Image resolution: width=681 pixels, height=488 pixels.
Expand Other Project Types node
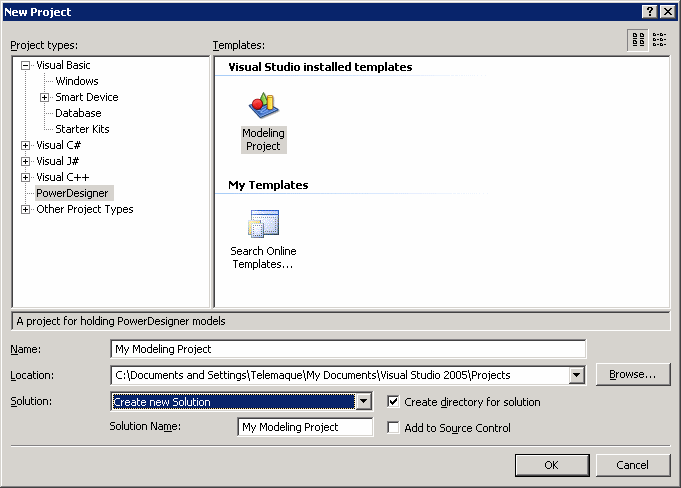pos(26,210)
